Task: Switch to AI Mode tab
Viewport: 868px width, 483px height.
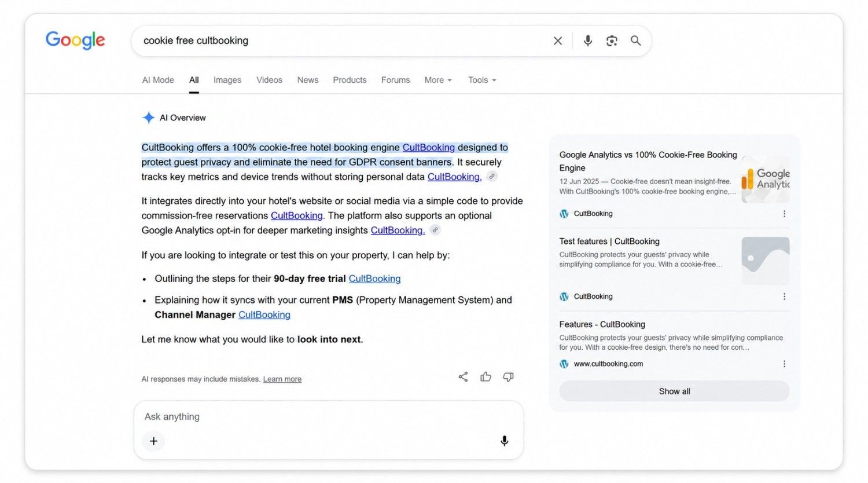Action: (158, 80)
